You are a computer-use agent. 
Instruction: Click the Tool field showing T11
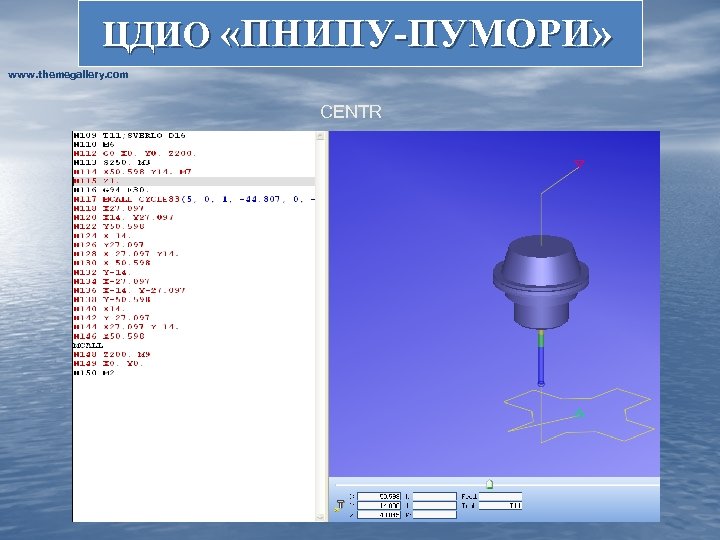pyautogui.click(x=501, y=506)
